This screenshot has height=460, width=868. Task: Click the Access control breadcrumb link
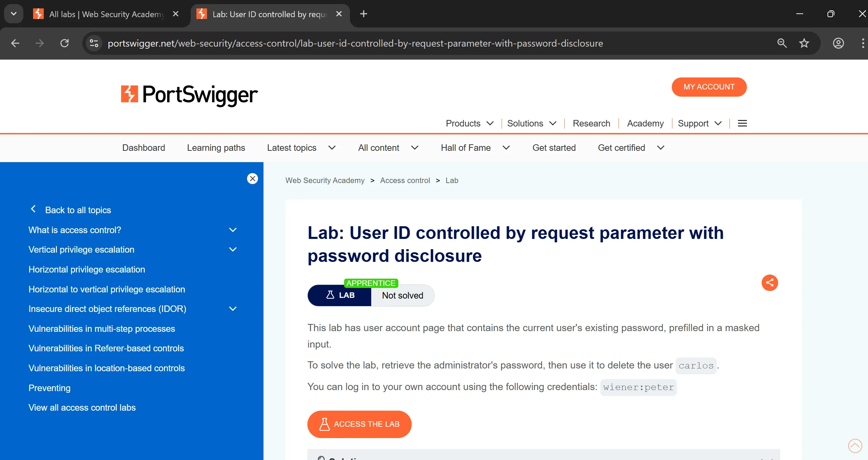pyautogui.click(x=405, y=180)
